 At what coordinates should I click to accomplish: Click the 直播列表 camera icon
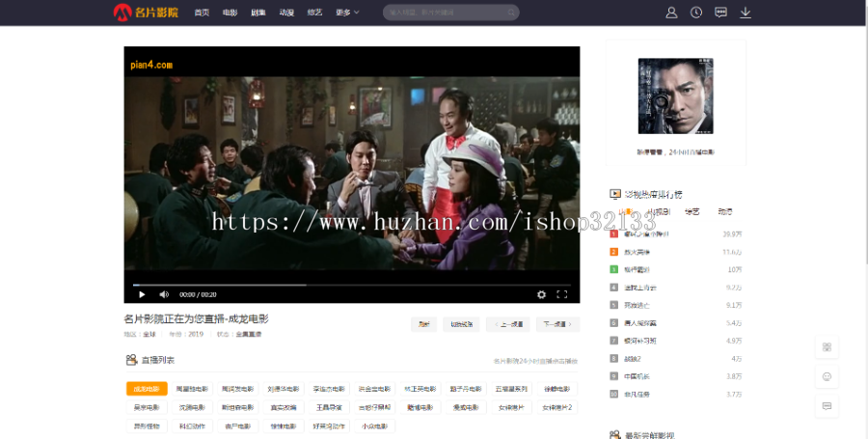pyautogui.click(x=131, y=360)
